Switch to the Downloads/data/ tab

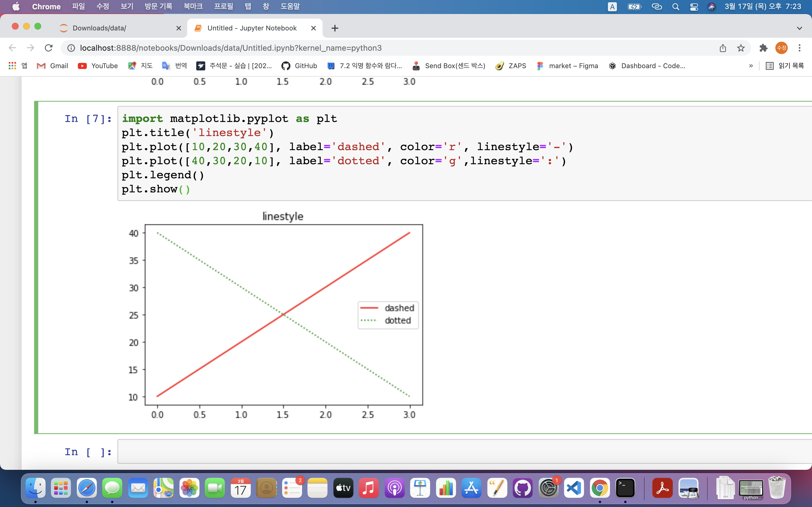[x=99, y=28]
